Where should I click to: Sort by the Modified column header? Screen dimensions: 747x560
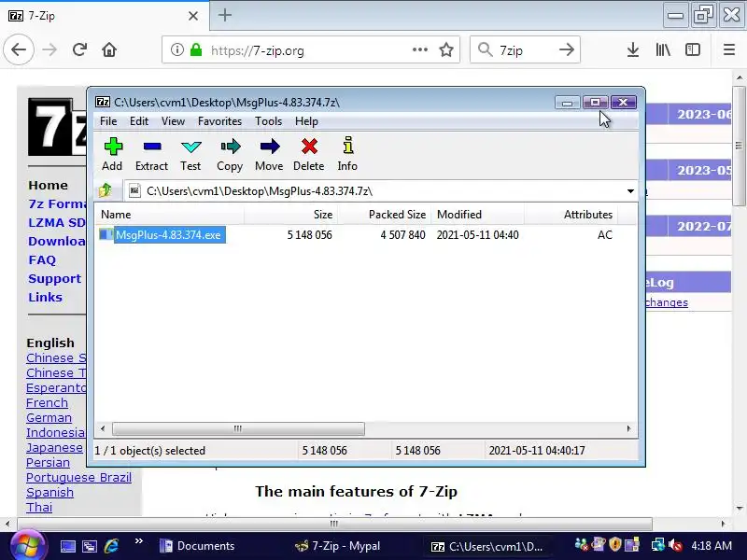477,215
